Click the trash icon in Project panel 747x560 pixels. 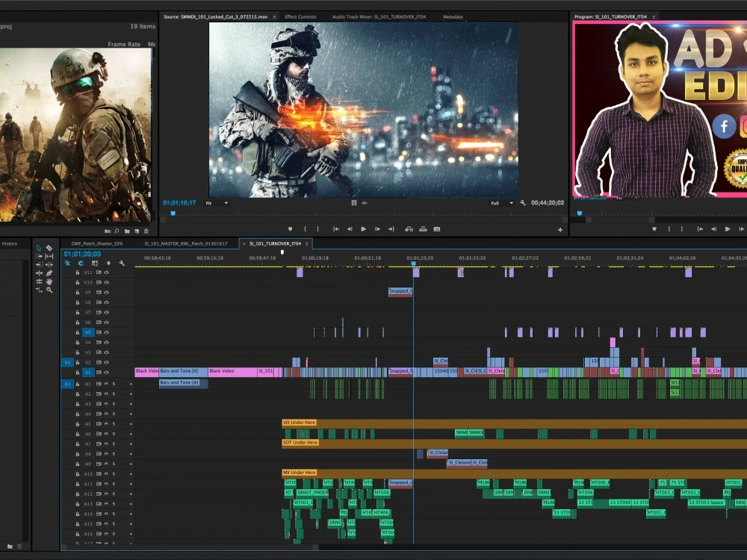[146, 231]
